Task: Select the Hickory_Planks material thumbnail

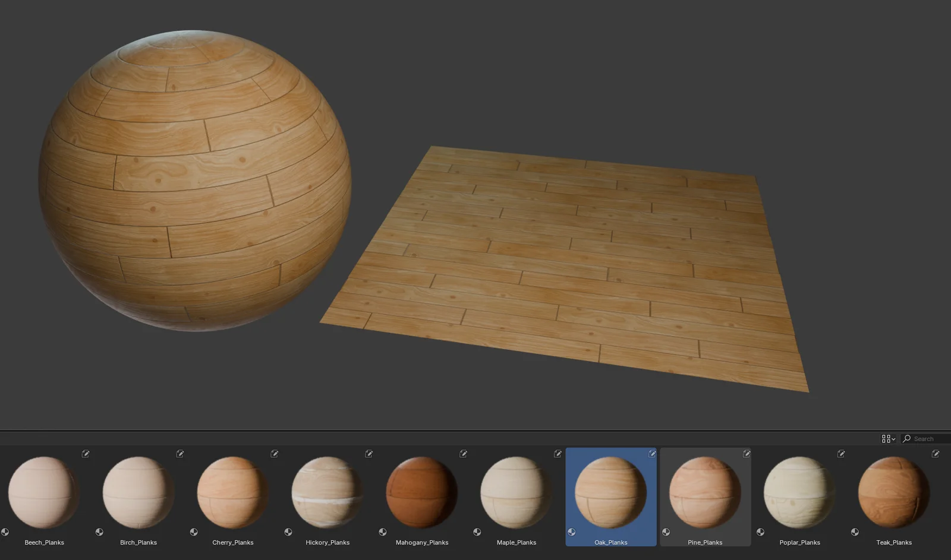Action: coord(326,493)
